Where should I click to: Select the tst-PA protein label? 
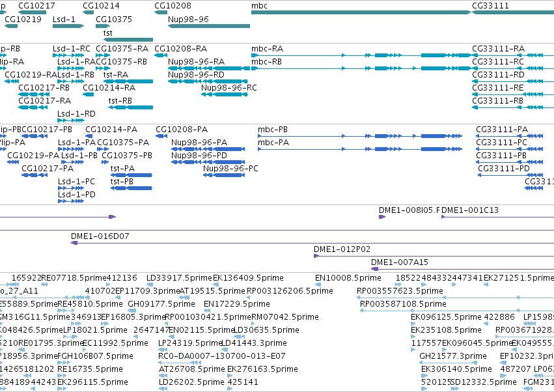122,169
